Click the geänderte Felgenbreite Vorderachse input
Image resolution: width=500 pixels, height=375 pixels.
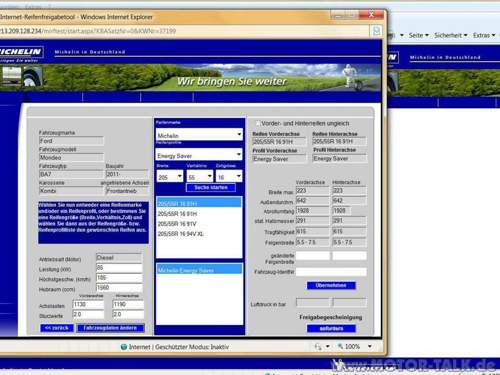[313, 256]
